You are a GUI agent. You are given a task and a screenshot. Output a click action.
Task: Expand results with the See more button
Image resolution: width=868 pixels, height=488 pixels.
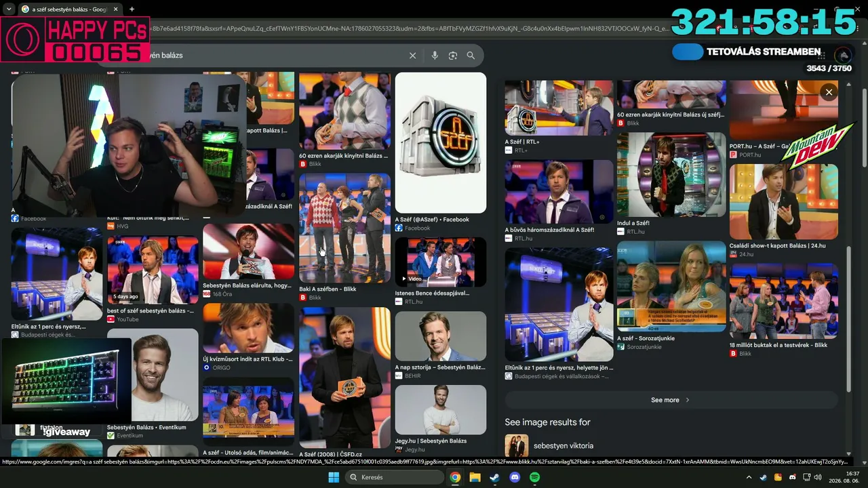point(670,400)
